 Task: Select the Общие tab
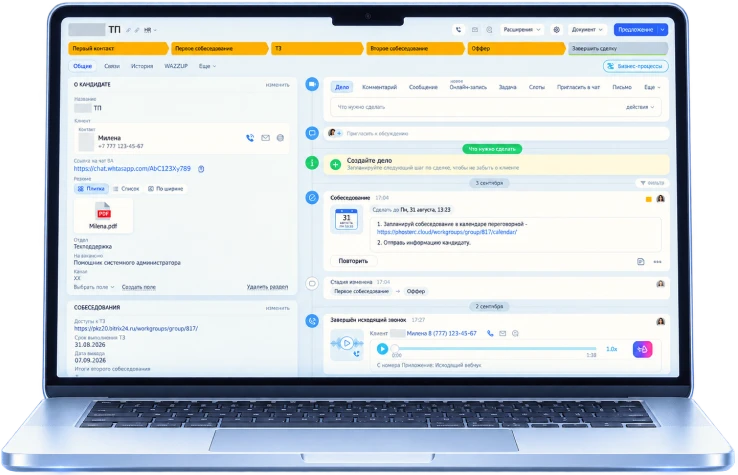pos(82,66)
